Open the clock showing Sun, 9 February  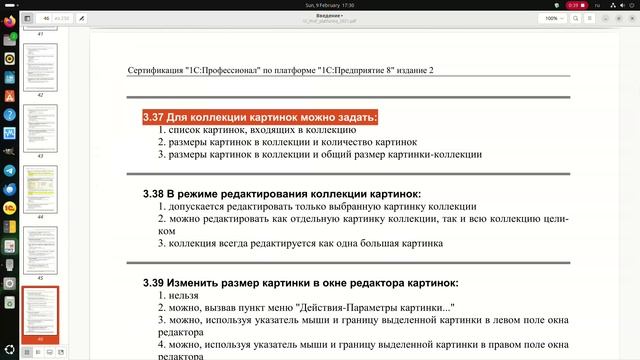click(x=330, y=5)
